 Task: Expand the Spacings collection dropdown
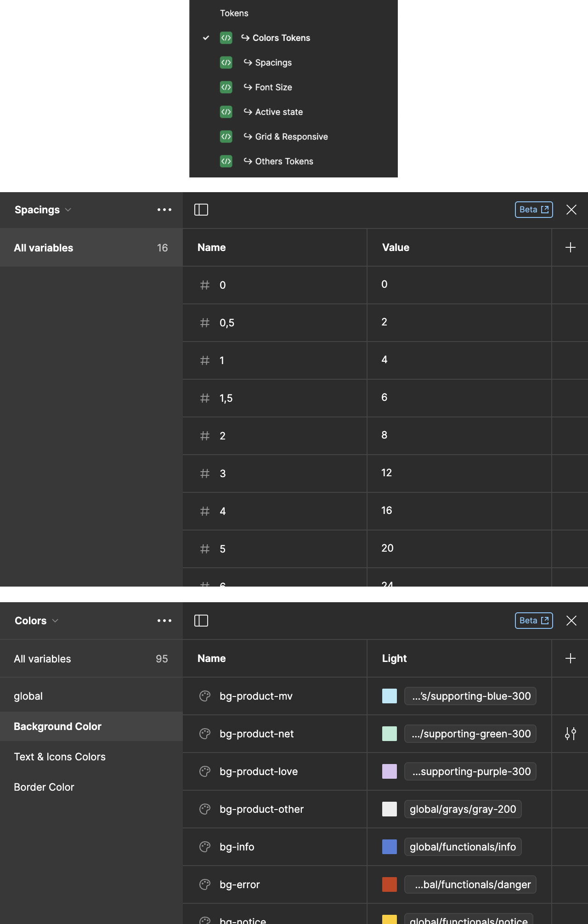point(43,210)
